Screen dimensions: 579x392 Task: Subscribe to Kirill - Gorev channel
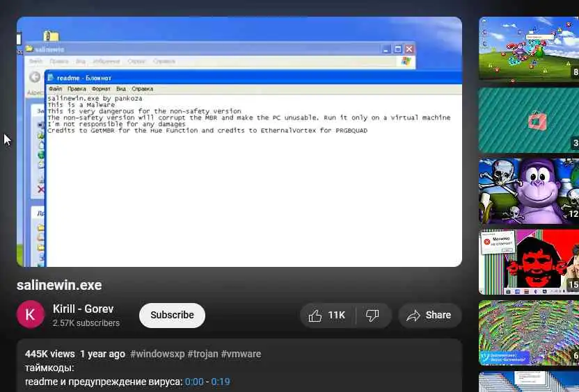(x=172, y=316)
